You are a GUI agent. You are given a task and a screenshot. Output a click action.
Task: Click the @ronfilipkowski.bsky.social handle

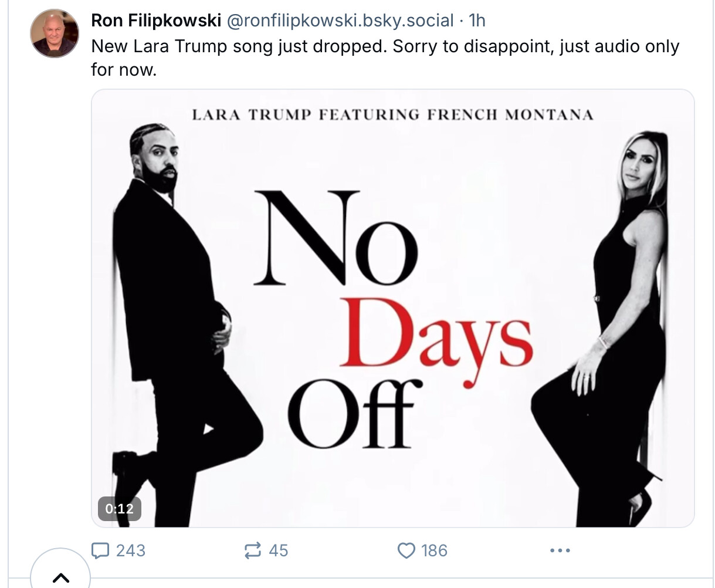tap(340, 21)
